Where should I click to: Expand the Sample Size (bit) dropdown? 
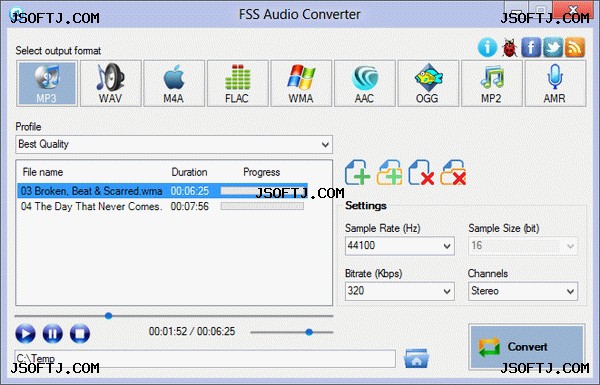[x=523, y=246]
